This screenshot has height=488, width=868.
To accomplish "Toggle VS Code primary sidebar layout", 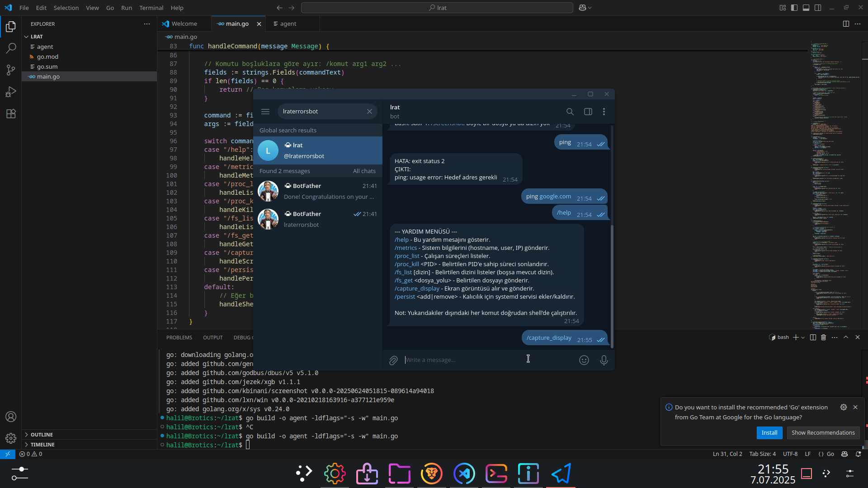I will point(794,8).
